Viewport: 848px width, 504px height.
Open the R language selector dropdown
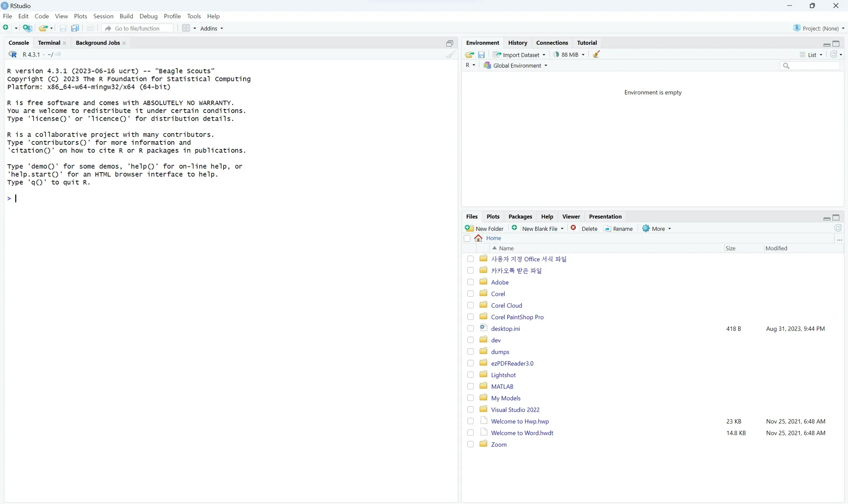point(470,65)
